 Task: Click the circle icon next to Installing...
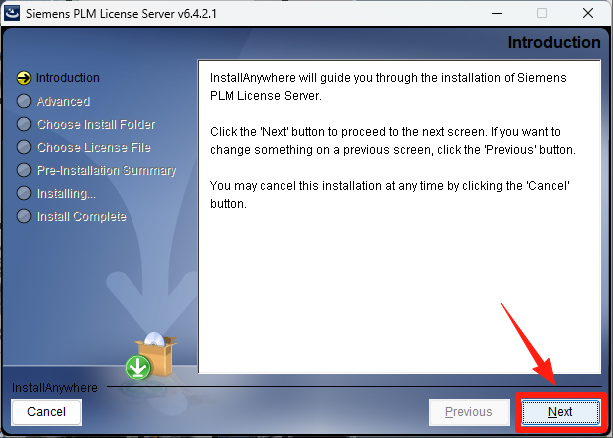pyautogui.click(x=24, y=193)
